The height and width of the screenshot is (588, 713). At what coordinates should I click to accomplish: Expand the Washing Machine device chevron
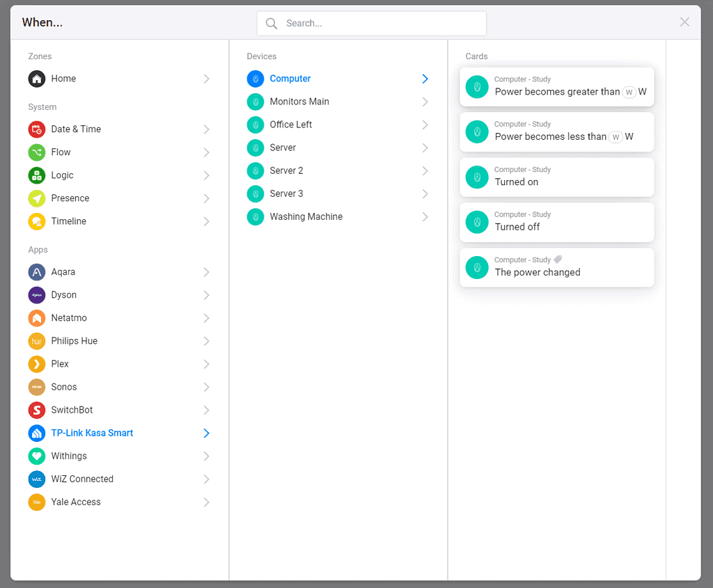pos(425,217)
